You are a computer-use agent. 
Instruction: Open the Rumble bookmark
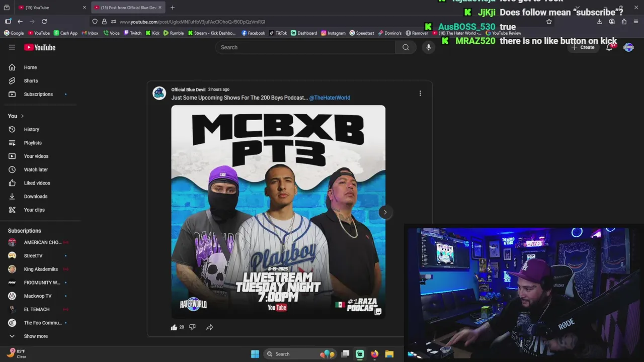pyautogui.click(x=174, y=33)
